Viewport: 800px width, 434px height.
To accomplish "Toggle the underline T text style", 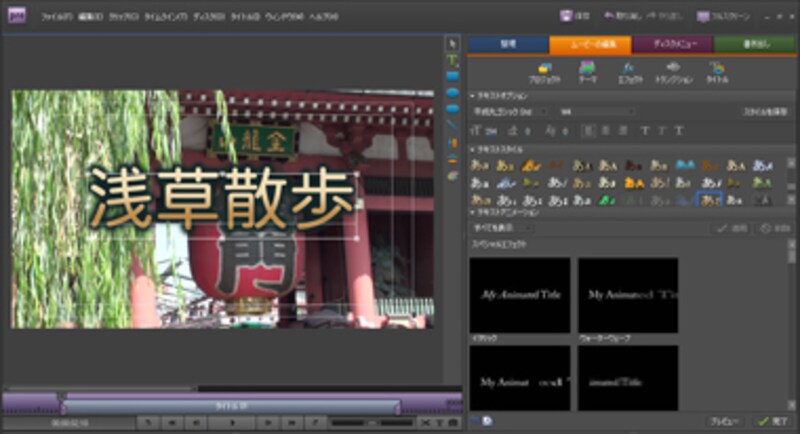I will (x=677, y=130).
